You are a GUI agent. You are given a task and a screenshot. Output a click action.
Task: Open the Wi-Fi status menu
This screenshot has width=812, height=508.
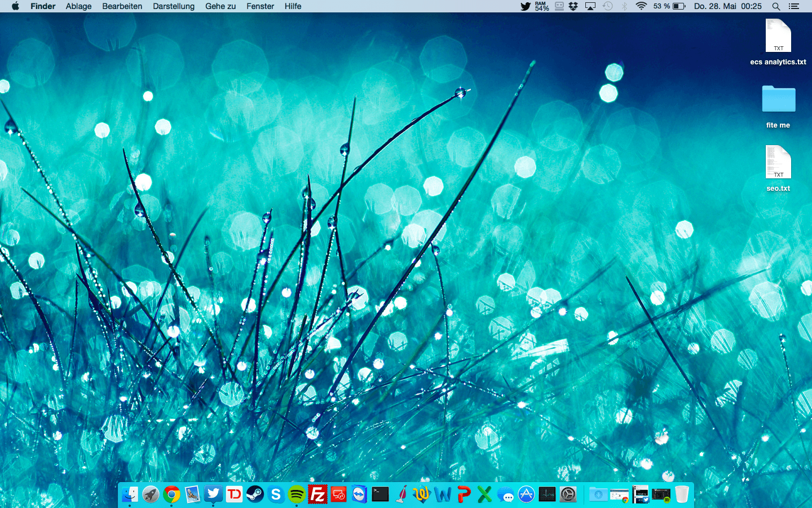(x=641, y=6)
